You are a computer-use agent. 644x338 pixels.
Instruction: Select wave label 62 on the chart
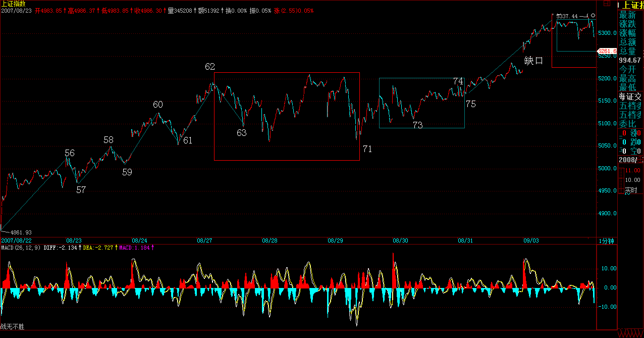pos(210,67)
